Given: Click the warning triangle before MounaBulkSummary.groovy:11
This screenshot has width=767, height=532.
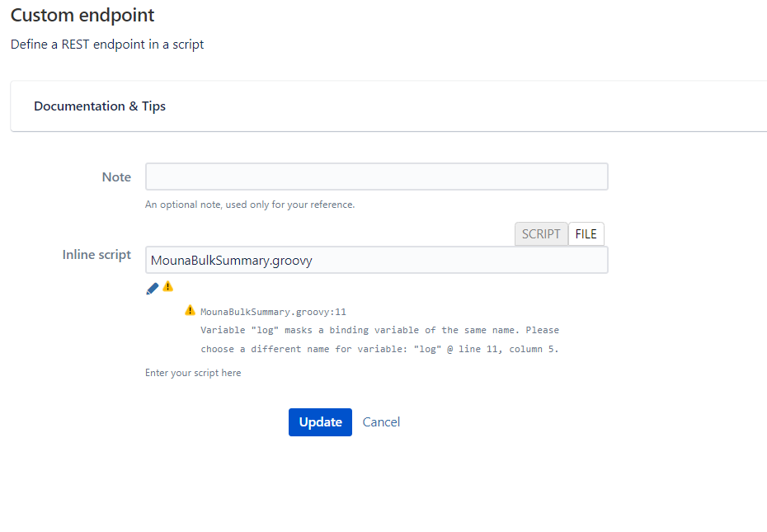Looking at the screenshot, I should tap(191, 311).
